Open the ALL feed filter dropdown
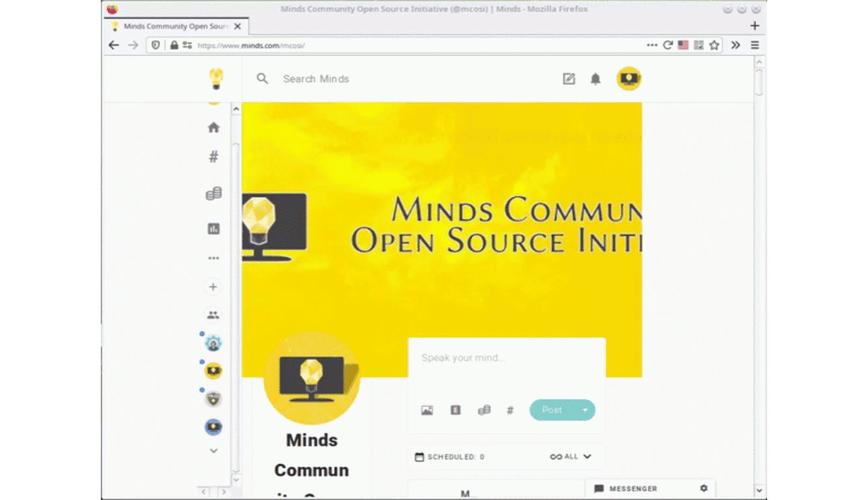Image resolution: width=868 pixels, height=500 pixels. [x=571, y=457]
